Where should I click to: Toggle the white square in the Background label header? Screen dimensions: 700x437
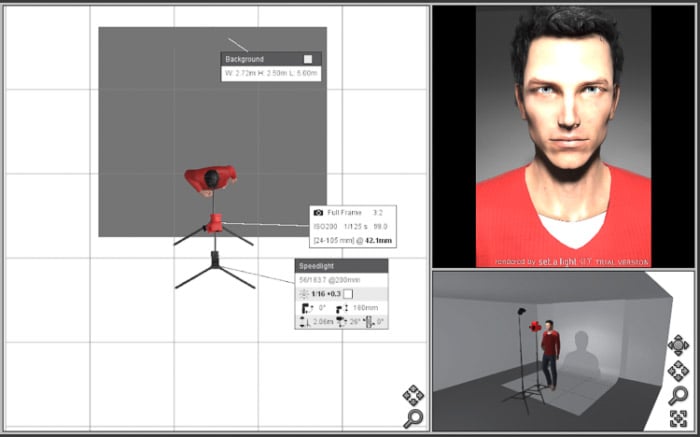[308, 59]
